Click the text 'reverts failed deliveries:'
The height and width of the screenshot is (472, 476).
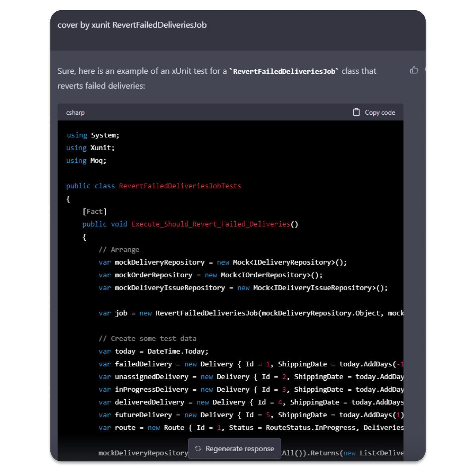[101, 86]
